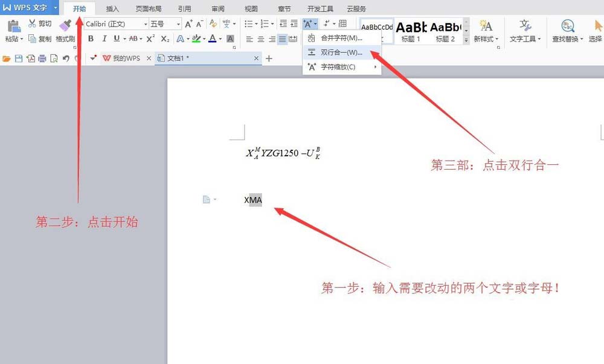Click the Undo arrow icon

(66, 58)
